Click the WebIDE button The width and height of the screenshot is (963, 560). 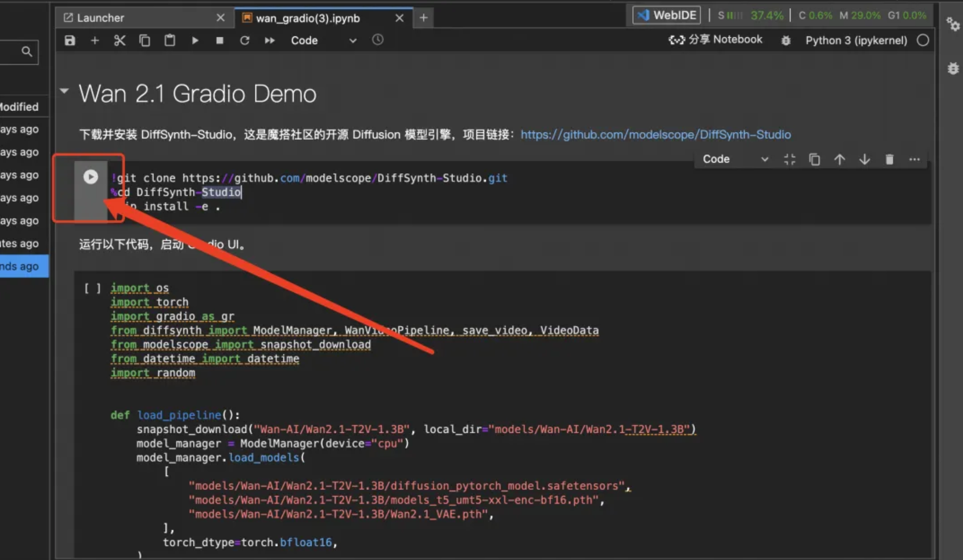tap(666, 15)
